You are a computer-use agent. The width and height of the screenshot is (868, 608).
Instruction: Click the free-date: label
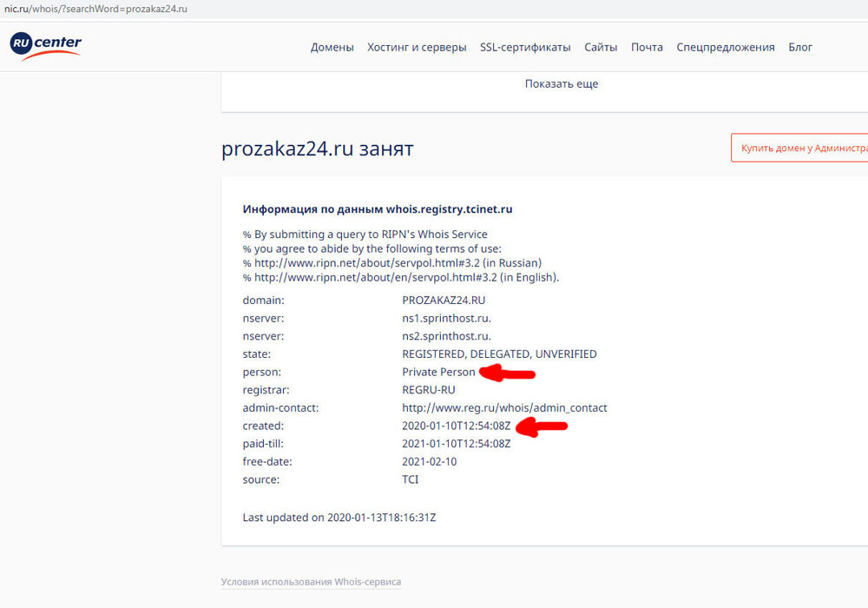(266, 461)
